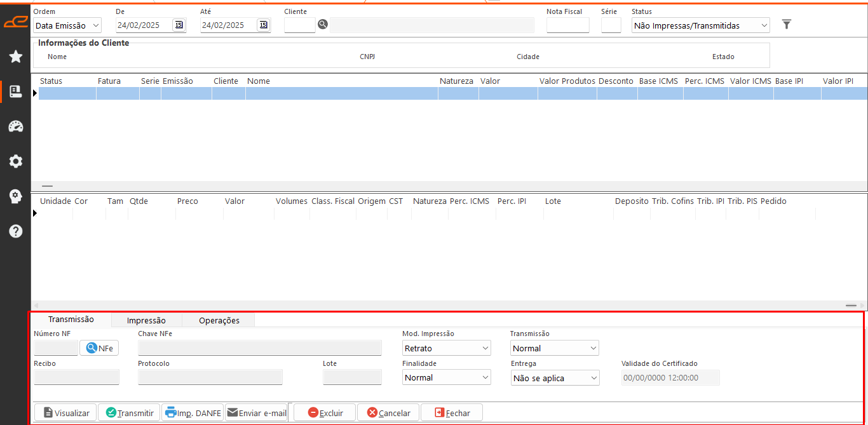Open the calendar picker for Até date
Image resolution: width=868 pixels, height=425 pixels.
(263, 25)
